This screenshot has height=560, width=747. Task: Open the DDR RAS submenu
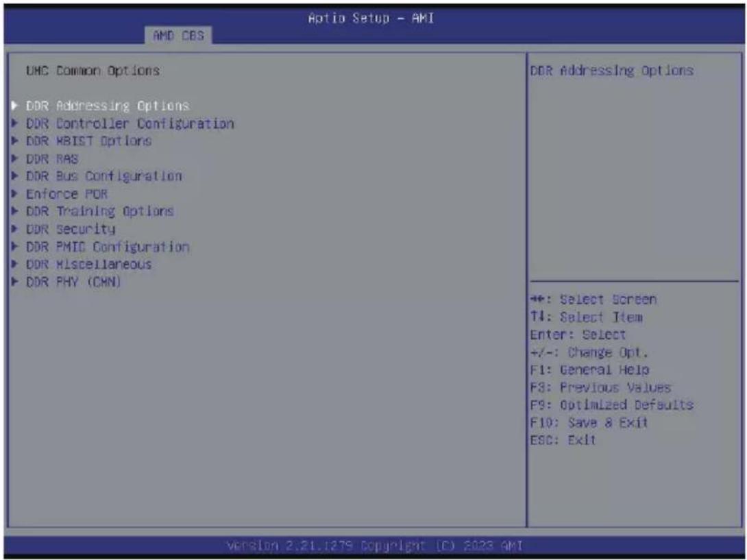[x=52, y=159]
